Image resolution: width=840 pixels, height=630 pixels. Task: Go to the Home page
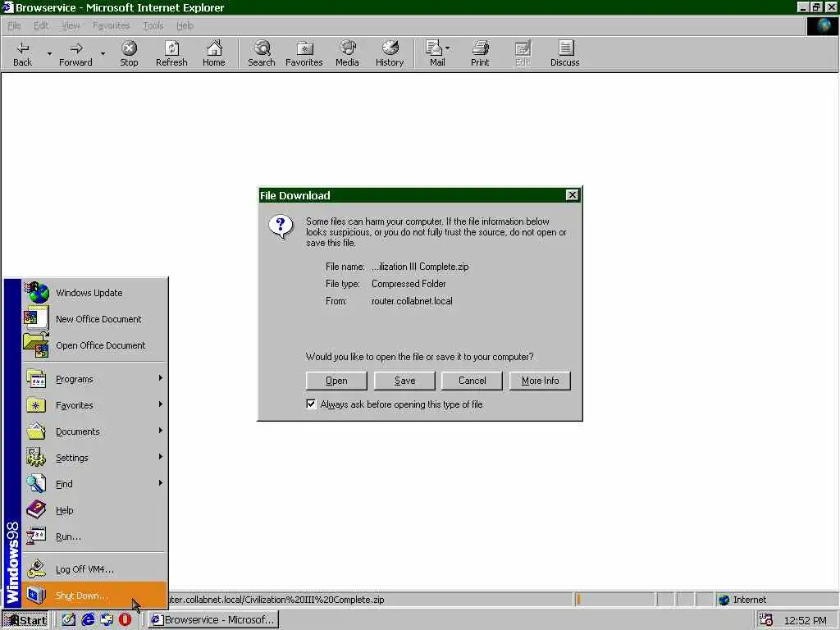point(214,53)
